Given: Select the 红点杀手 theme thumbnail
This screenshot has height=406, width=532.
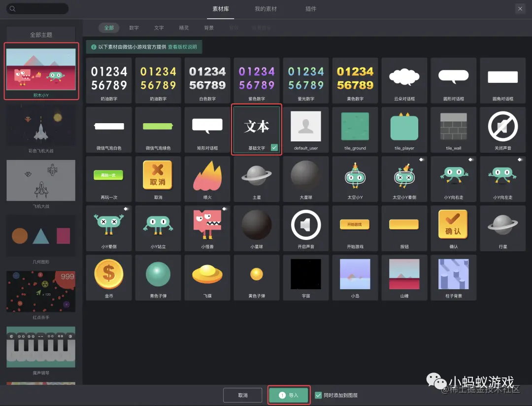Looking at the screenshot, I should 41,291.
